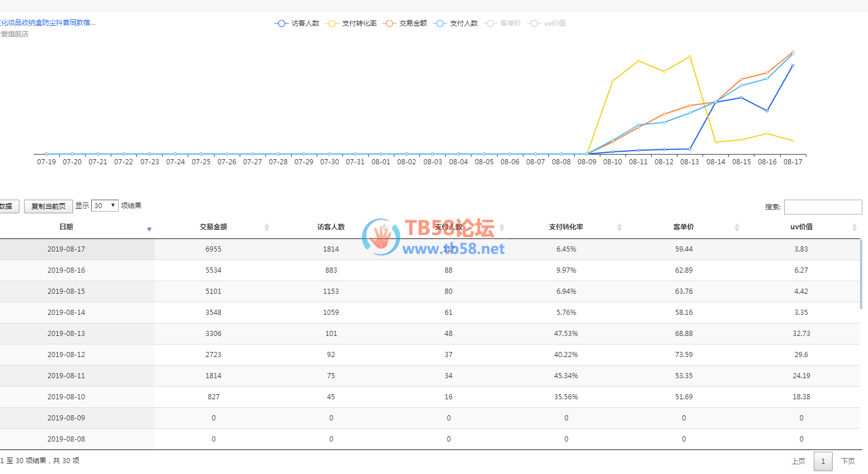Open the product title link at top left
Screen dimensions: 868x474
(48, 23)
